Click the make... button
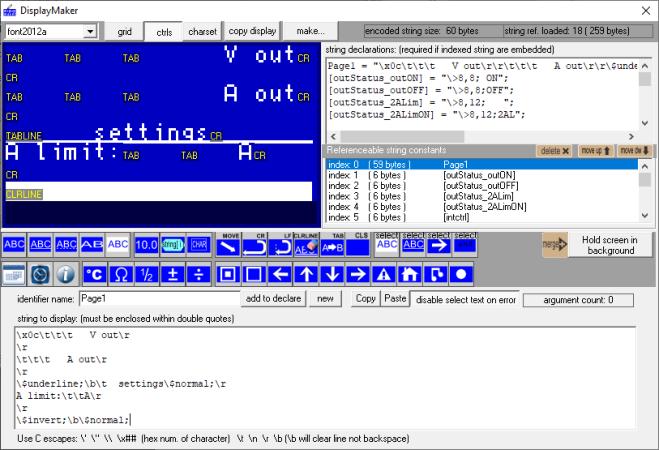Image resolution: width=659 pixels, height=450 pixels. point(310,31)
